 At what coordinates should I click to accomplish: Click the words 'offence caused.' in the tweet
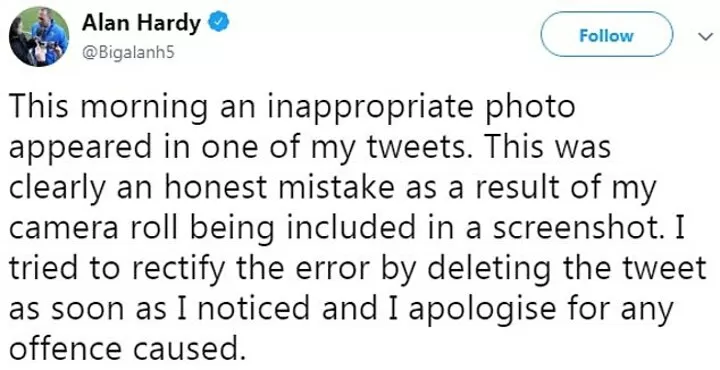tap(124, 349)
